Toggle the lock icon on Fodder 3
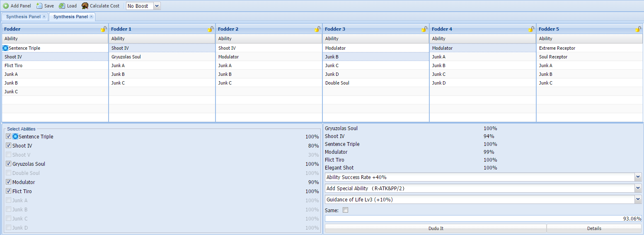This screenshot has height=235, width=644. [x=424, y=29]
